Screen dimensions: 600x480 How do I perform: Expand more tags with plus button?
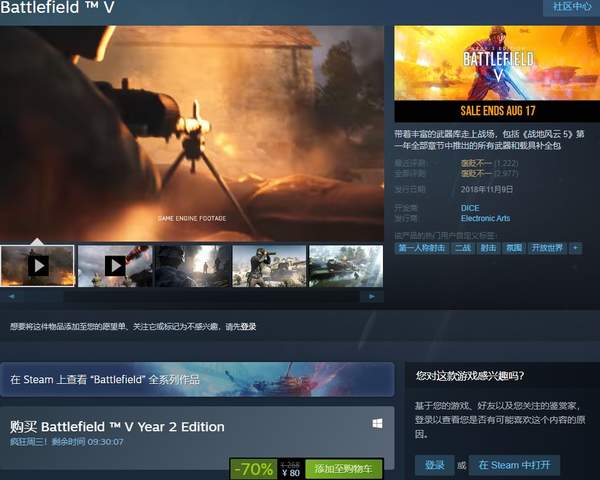click(x=575, y=248)
